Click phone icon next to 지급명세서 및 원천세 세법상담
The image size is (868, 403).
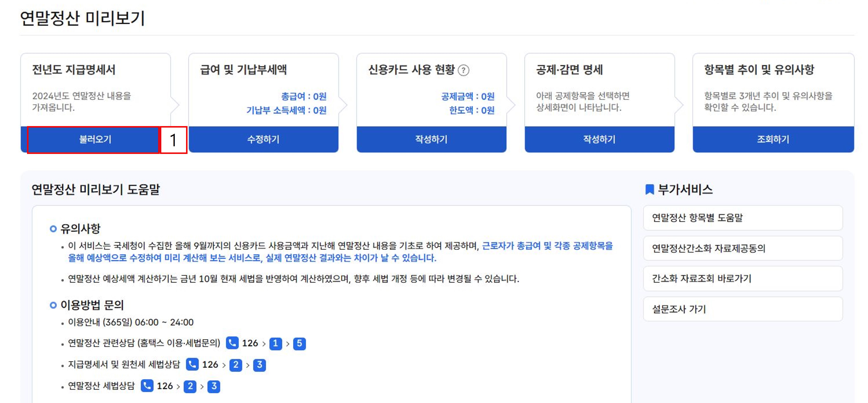(192, 365)
